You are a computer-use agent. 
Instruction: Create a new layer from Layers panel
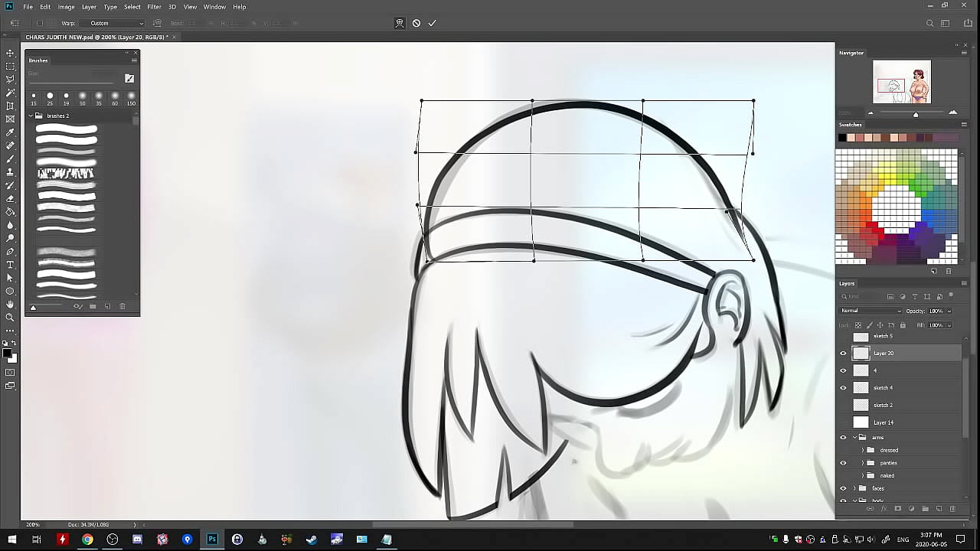(x=939, y=509)
